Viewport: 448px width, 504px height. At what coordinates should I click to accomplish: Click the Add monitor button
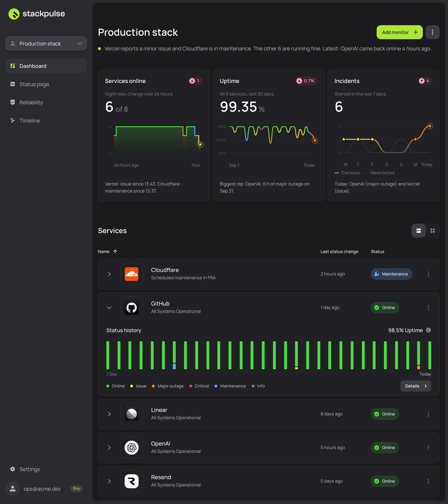click(399, 32)
